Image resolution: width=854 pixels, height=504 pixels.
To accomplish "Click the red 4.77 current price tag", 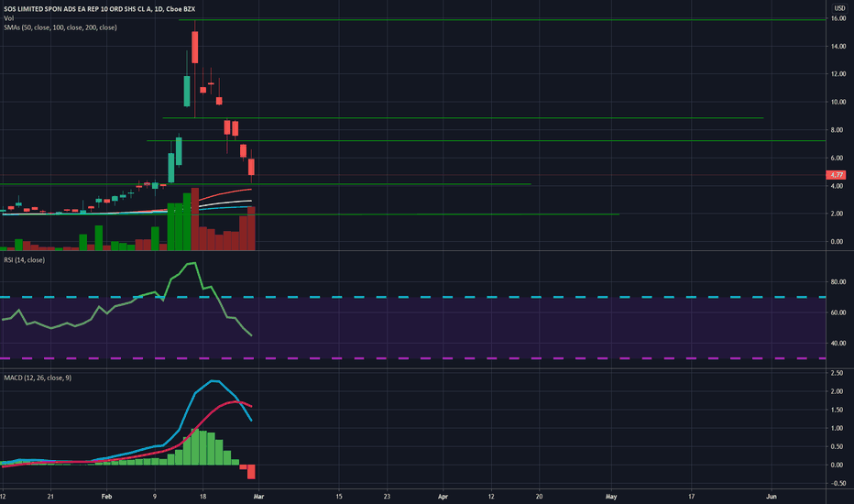I will pos(836,175).
